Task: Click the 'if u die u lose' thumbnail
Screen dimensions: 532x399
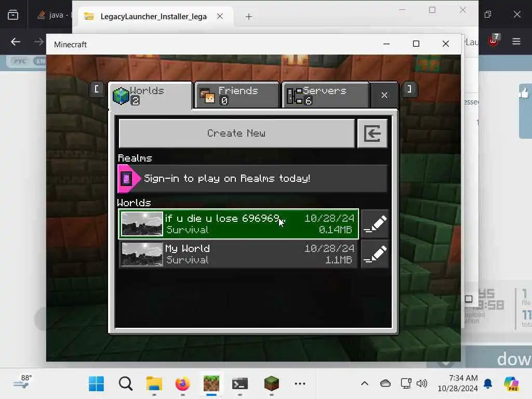Action: [x=142, y=224]
